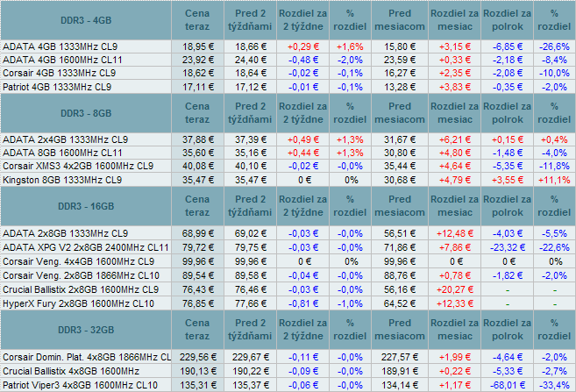This screenshot has height=392, width=576.
Task: Select the DDR3 - 4GB section header
Action: (x=86, y=20)
